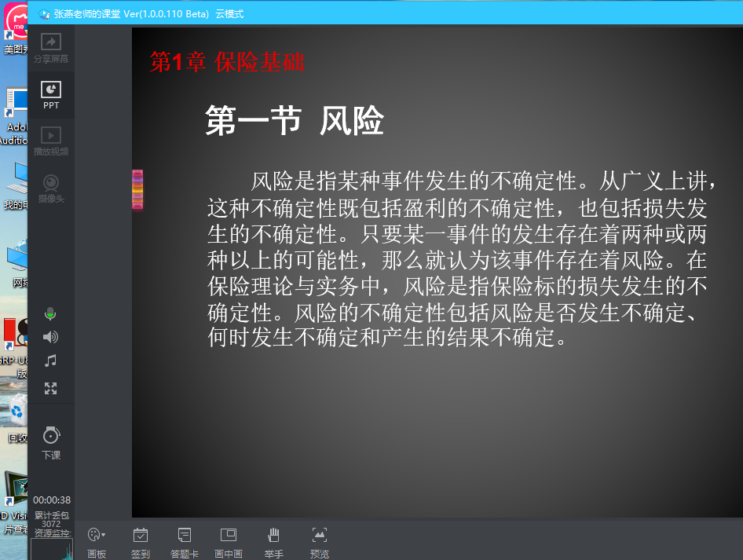This screenshot has height=560, width=743.
Task: Mute the green microphone icon
Action: tap(50, 313)
